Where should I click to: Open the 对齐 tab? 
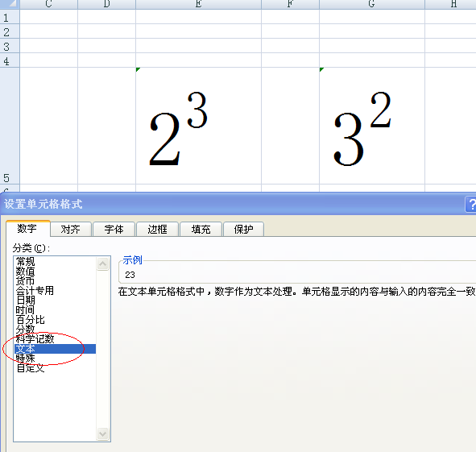71,230
